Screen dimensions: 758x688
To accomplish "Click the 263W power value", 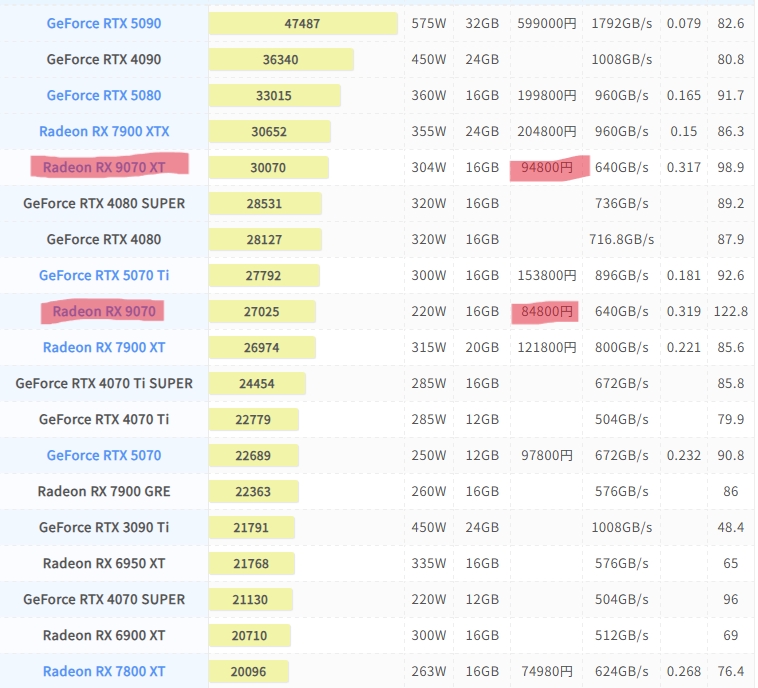I will click(429, 672).
